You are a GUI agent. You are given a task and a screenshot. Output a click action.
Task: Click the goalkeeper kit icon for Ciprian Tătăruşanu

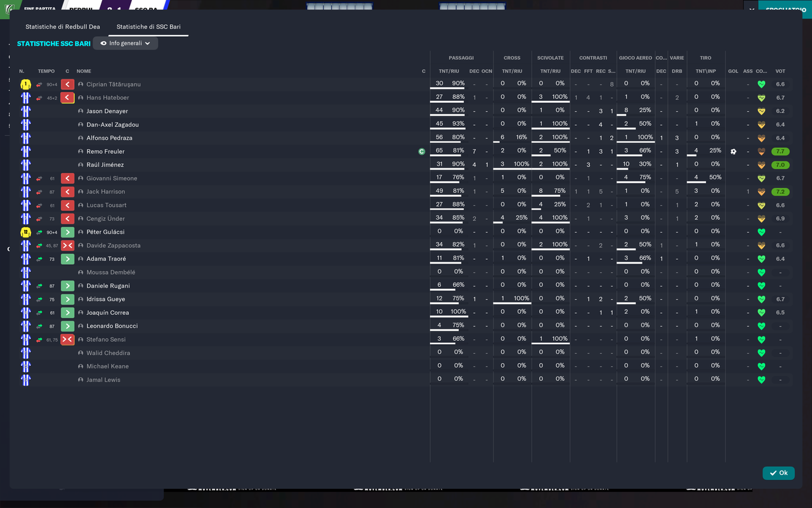click(25, 84)
